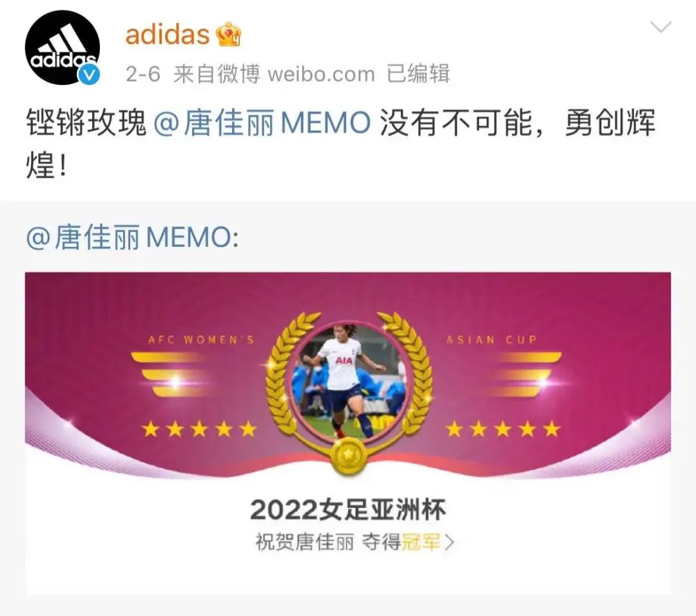Click the left row of five stars
This screenshot has width=696, height=616.
click(199, 429)
